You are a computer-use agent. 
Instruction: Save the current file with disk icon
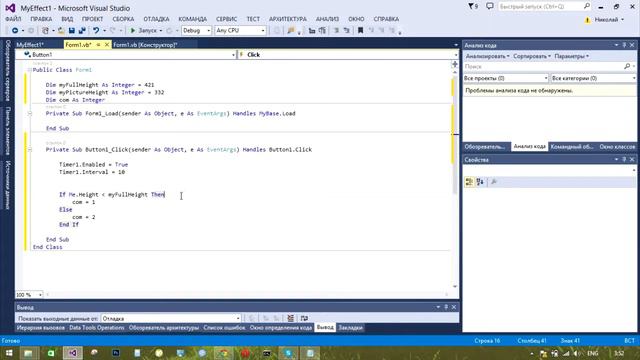pyautogui.click(x=72, y=31)
